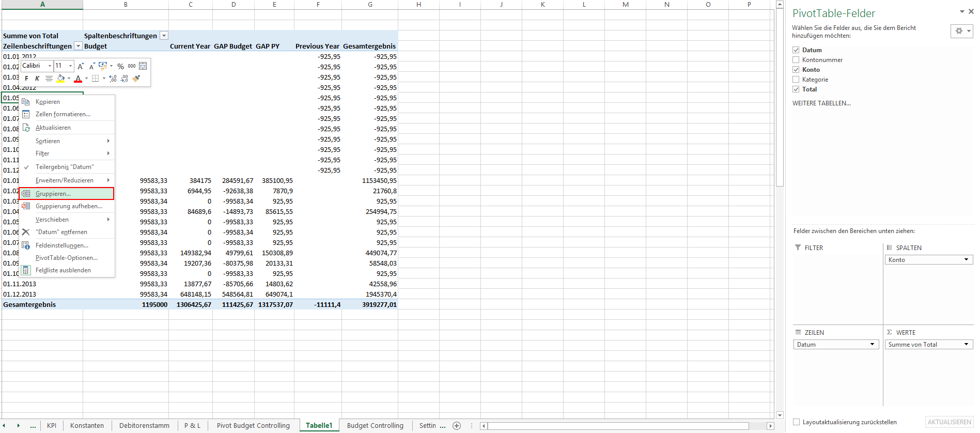Select Gruppieren... from the context menu

pos(53,194)
